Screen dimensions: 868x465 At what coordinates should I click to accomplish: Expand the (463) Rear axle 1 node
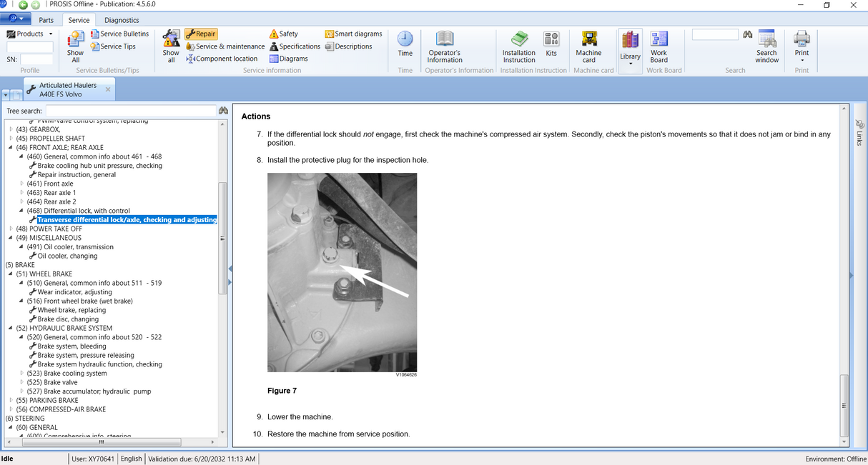pos(22,193)
